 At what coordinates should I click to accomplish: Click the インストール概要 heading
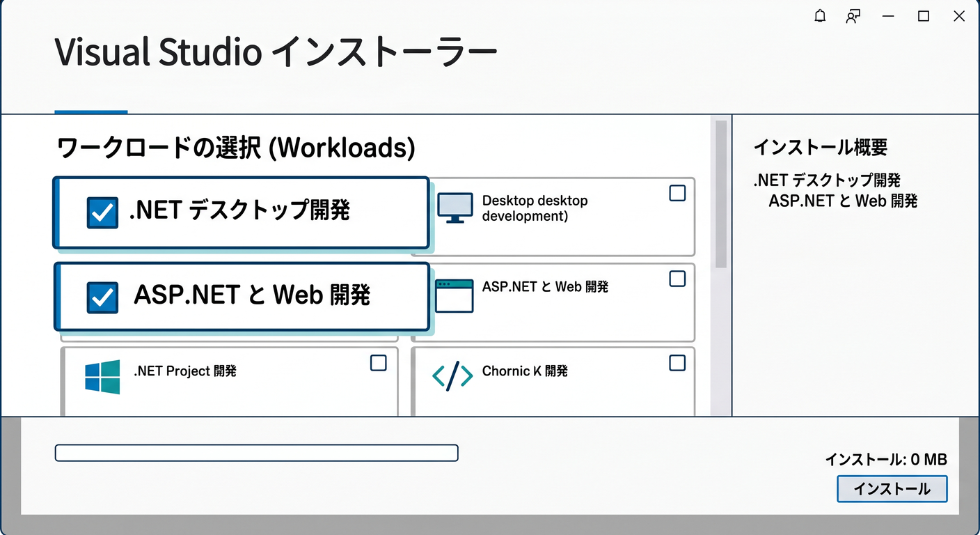tap(820, 147)
